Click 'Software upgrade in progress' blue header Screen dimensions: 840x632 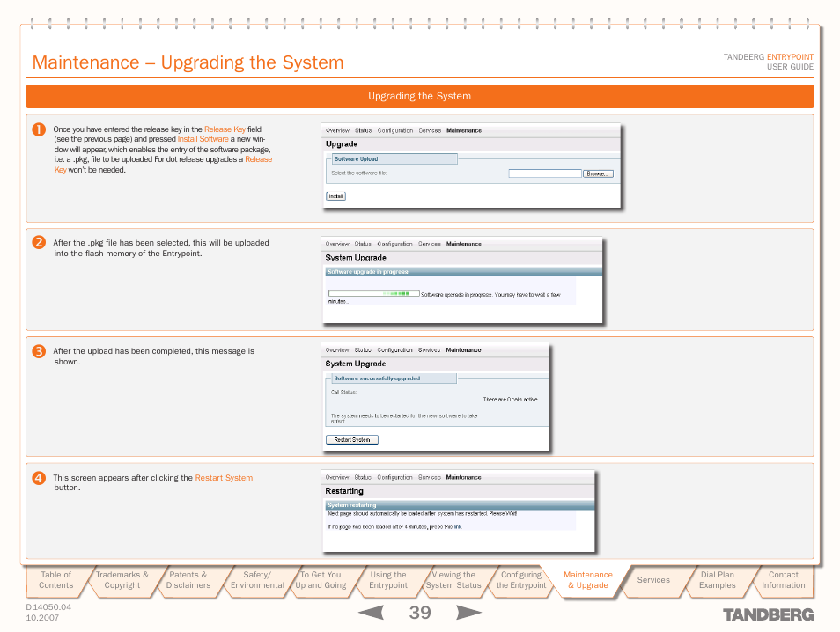click(463, 272)
